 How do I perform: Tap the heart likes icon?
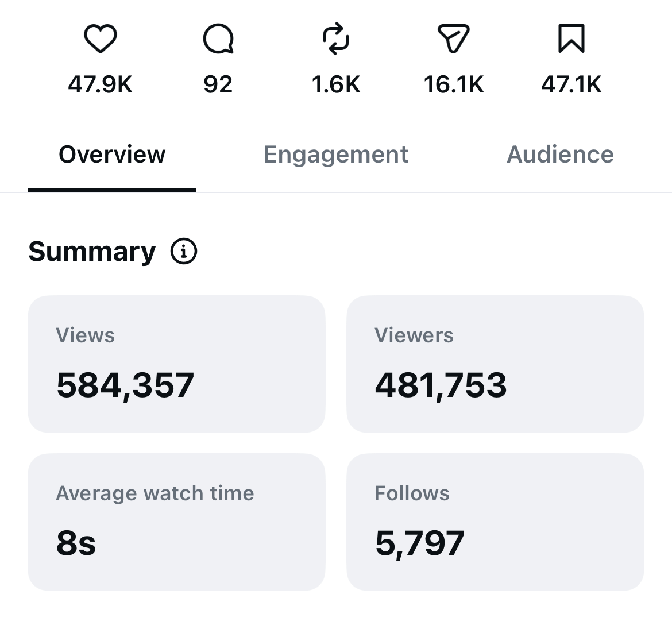coord(101,38)
